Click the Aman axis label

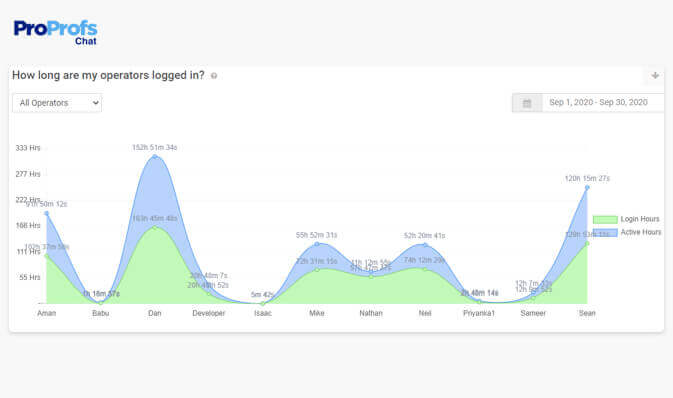[47, 313]
